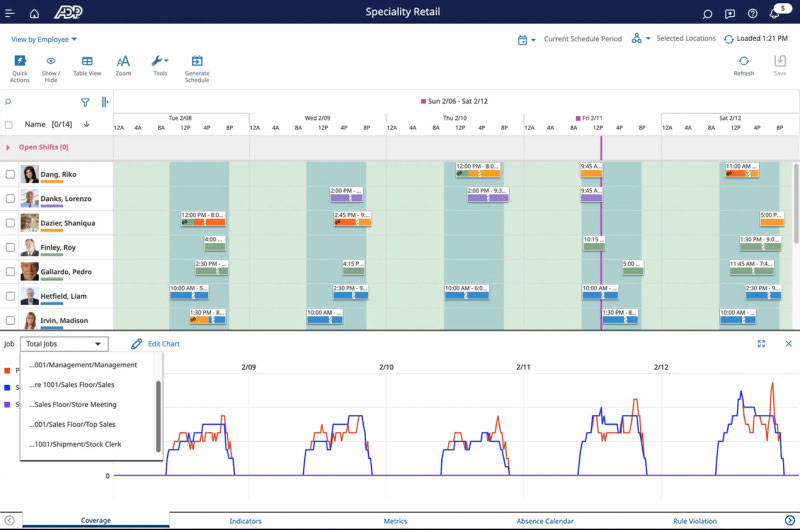The image size is (800, 530).
Task: Open the Total Jobs combo box
Action: pyautogui.click(x=64, y=344)
